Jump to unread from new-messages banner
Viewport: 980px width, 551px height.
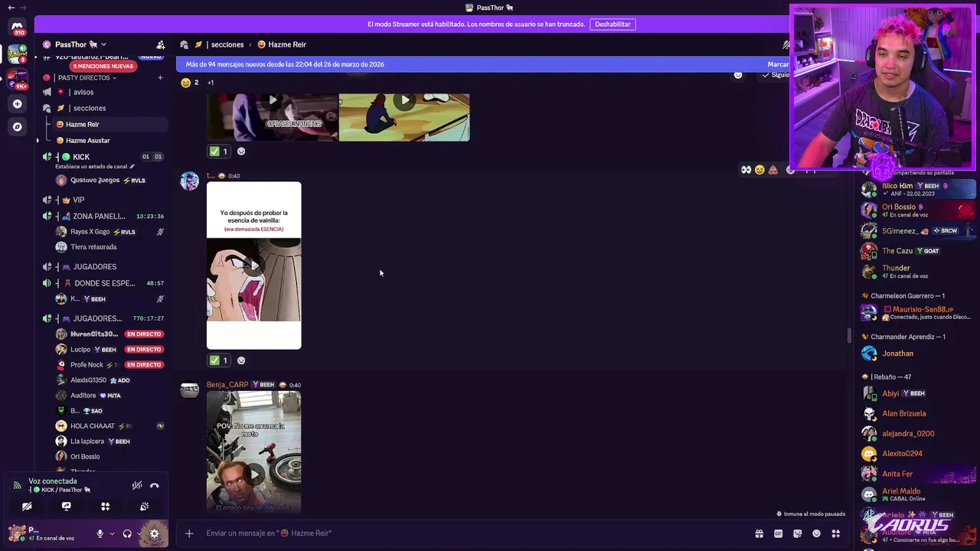[x=285, y=64]
